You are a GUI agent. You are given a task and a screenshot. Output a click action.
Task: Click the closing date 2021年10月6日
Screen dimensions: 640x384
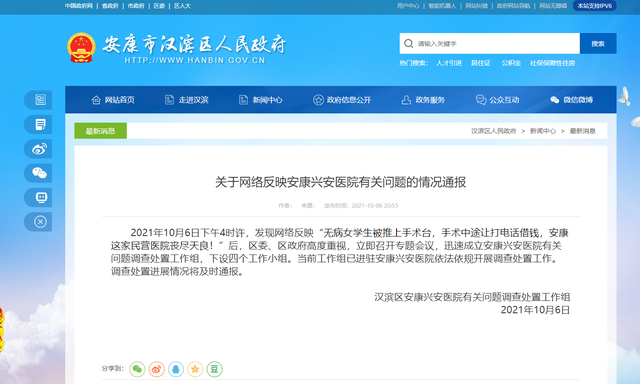click(x=535, y=310)
